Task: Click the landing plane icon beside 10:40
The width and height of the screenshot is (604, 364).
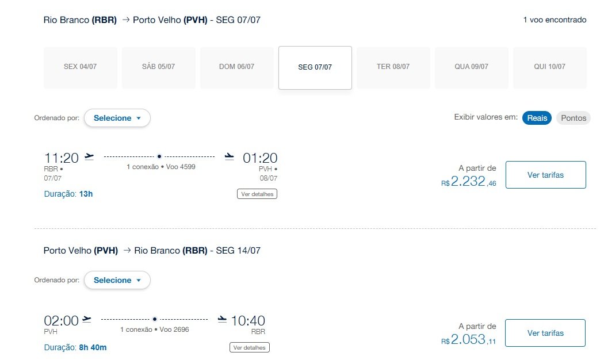Action: click(222, 319)
